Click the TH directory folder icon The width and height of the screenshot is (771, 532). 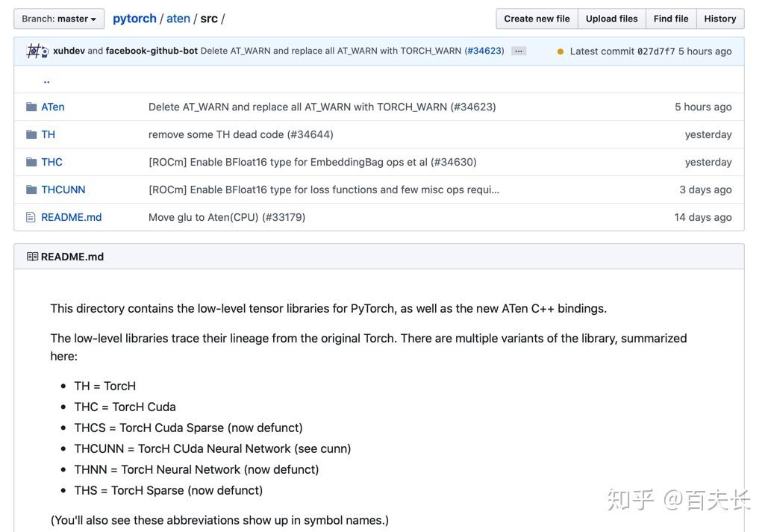31,134
